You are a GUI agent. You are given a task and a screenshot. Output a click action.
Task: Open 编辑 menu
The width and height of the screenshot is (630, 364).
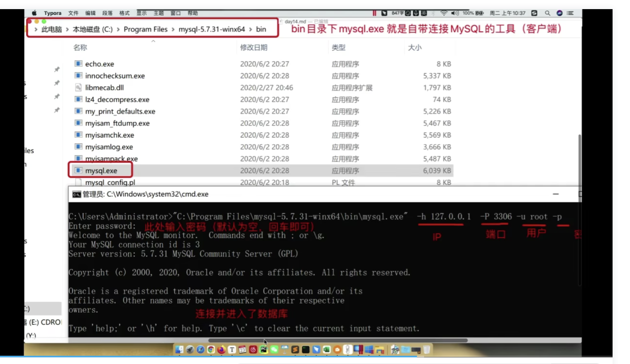[x=90, y=13]
